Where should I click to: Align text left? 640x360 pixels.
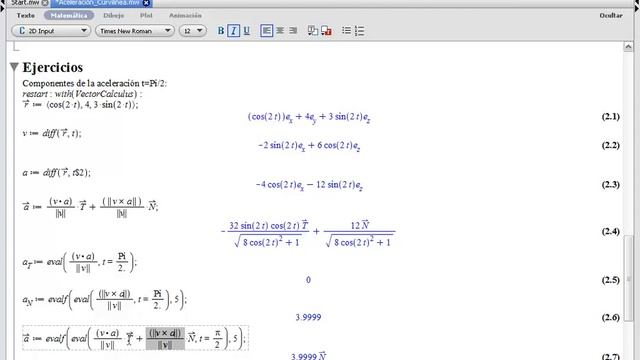pyautogui.click(x=267, y=31)
